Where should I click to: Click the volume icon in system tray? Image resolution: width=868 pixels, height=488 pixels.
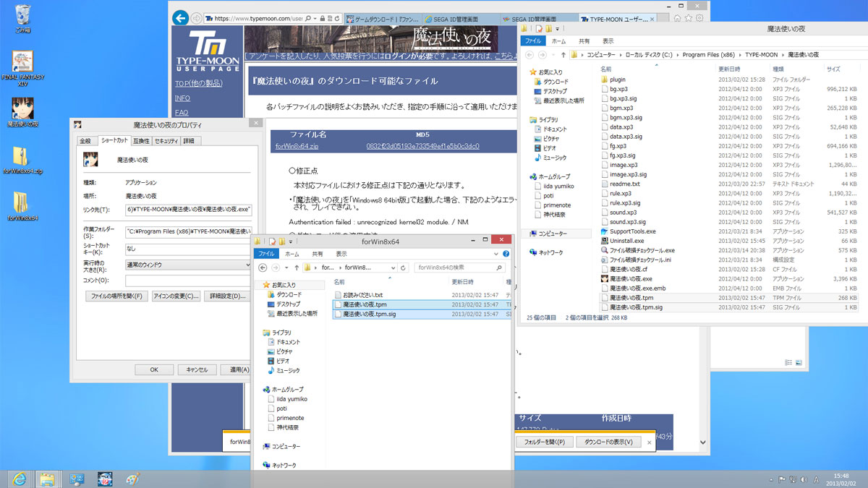(804, 479)
